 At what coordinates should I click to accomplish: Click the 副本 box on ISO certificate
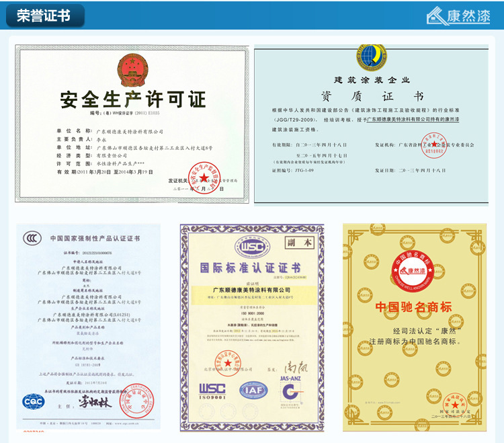point(300,243)
